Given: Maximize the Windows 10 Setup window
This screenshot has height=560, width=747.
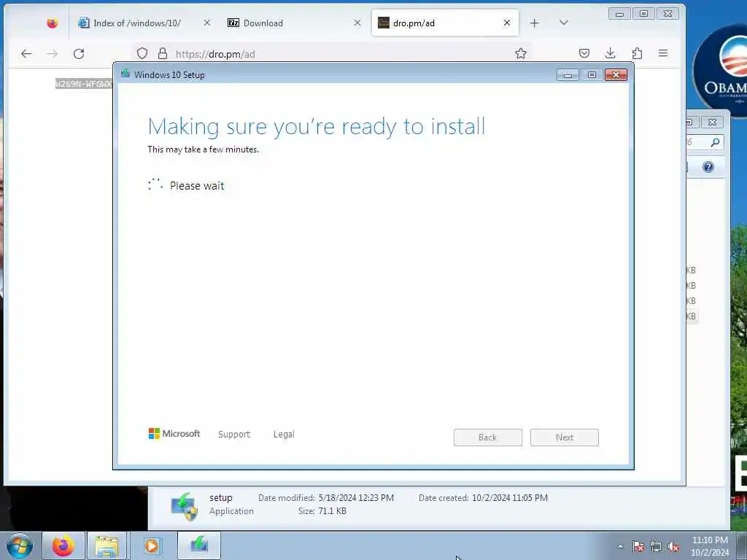Looking at the screenshot, I should point(592,75).
